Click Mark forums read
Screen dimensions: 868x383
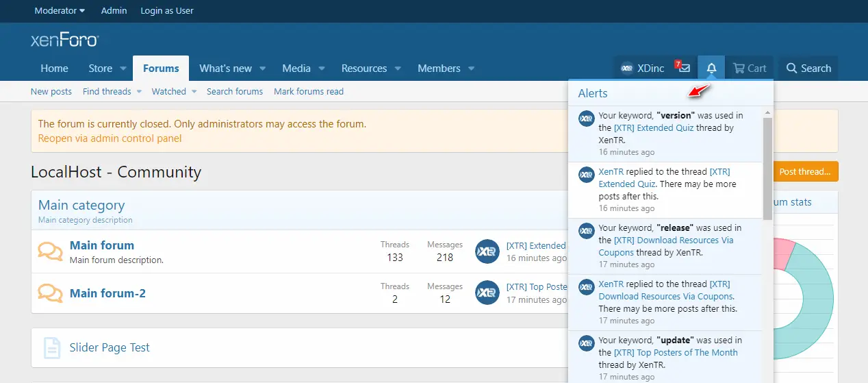tap(309, 91)
